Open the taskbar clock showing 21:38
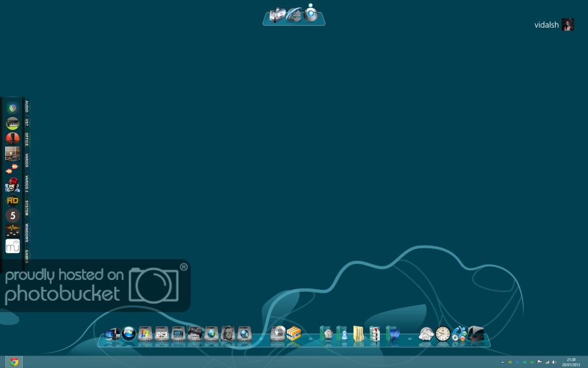Viewport: 588px width, 368px height. [571, 362]
